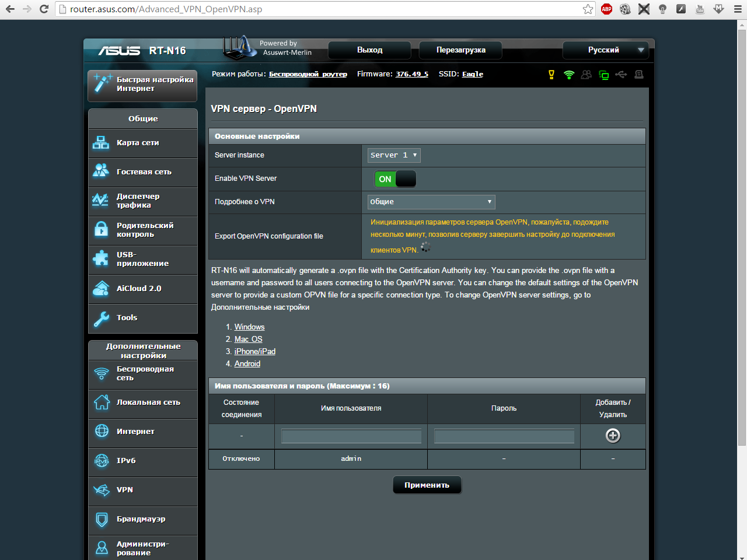Click the browser vertical scrollbar

pyautogui.click(x=742, y=233)
